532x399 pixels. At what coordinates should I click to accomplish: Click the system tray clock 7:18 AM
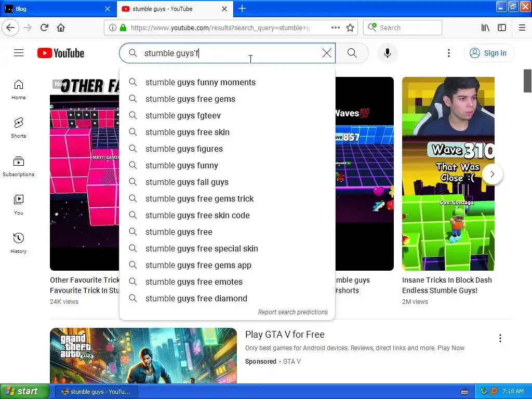513,391
